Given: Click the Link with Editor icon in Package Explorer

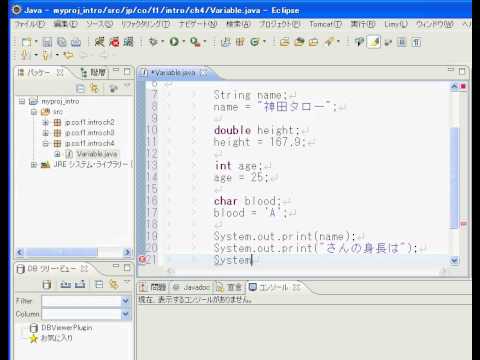Looking at the screenshot, I should (94, 88).
